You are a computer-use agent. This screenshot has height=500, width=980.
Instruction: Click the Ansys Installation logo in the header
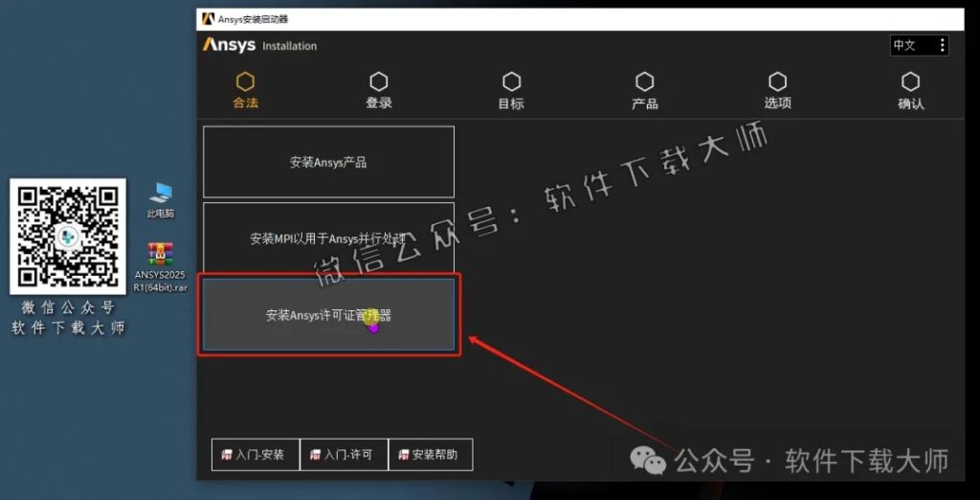pyautogui.click(x=259, y=45)
